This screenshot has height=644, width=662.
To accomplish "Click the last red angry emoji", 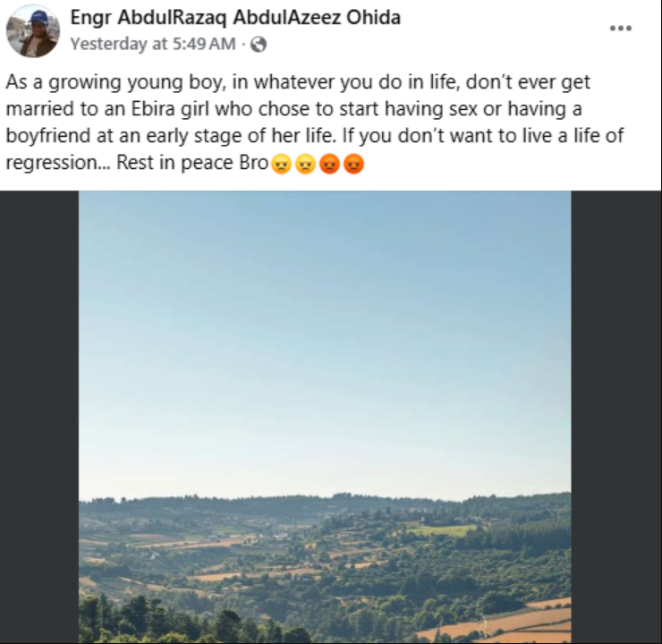I will [x=353, y=164].
